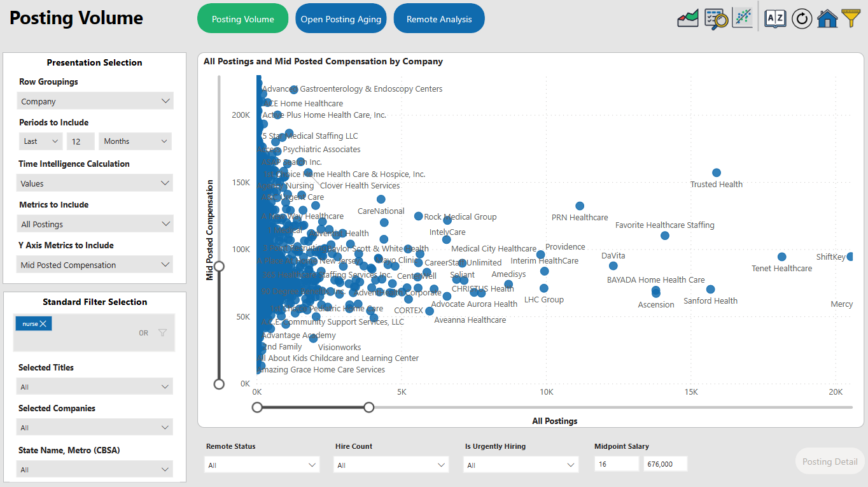This screenshot has height=487, width=868.
Task: Switch to the Open Posting Aging view
Action: pyautogui.click(x=340, y=18)
